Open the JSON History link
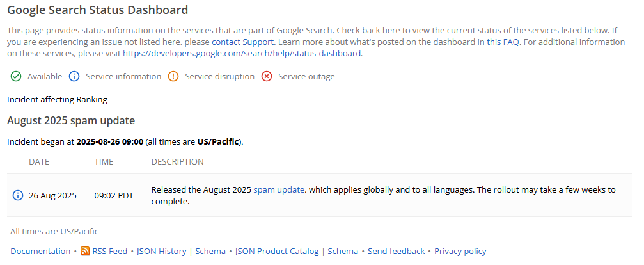 click(x=161, y=251)
